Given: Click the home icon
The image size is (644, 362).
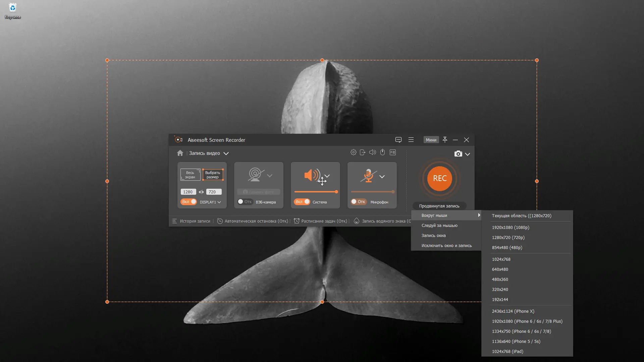Looking at the screenshot, I should pos(180,153).
